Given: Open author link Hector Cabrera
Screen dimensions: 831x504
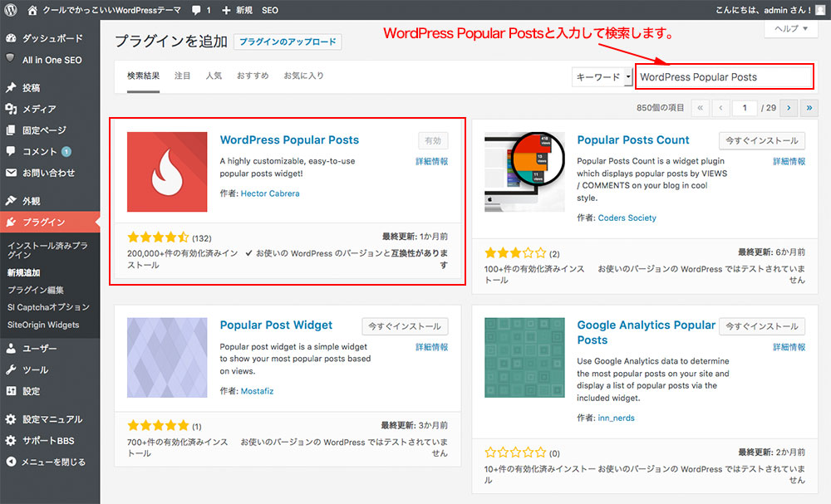Looking at the screenshot, I should point(270,193).
